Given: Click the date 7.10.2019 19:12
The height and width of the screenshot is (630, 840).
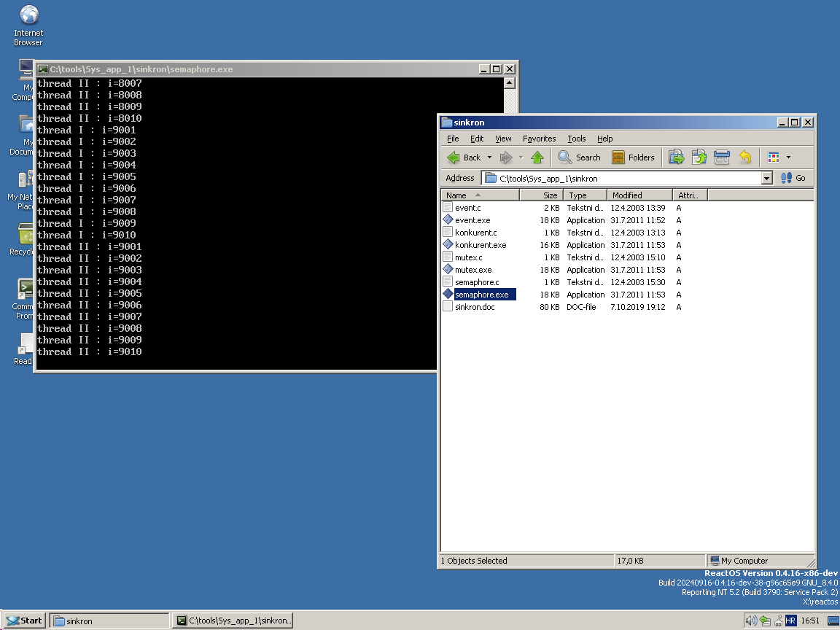Looking at the screenshot, I should coord(638,307).
